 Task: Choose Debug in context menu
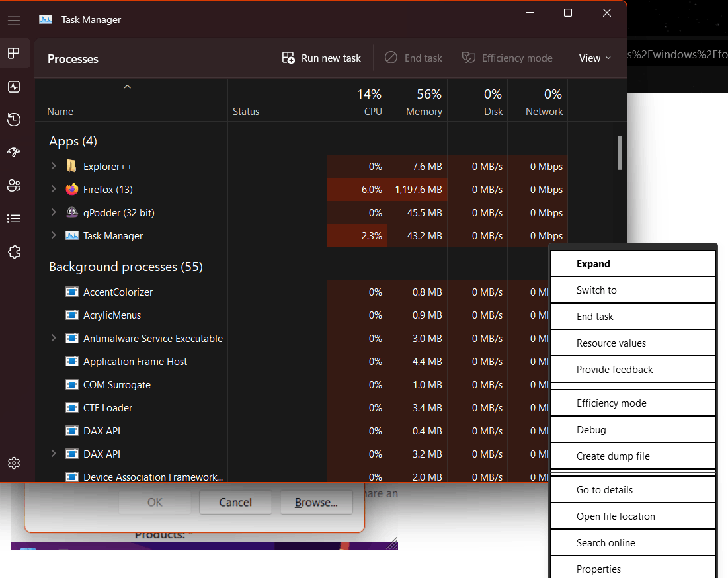click(633, 430)
